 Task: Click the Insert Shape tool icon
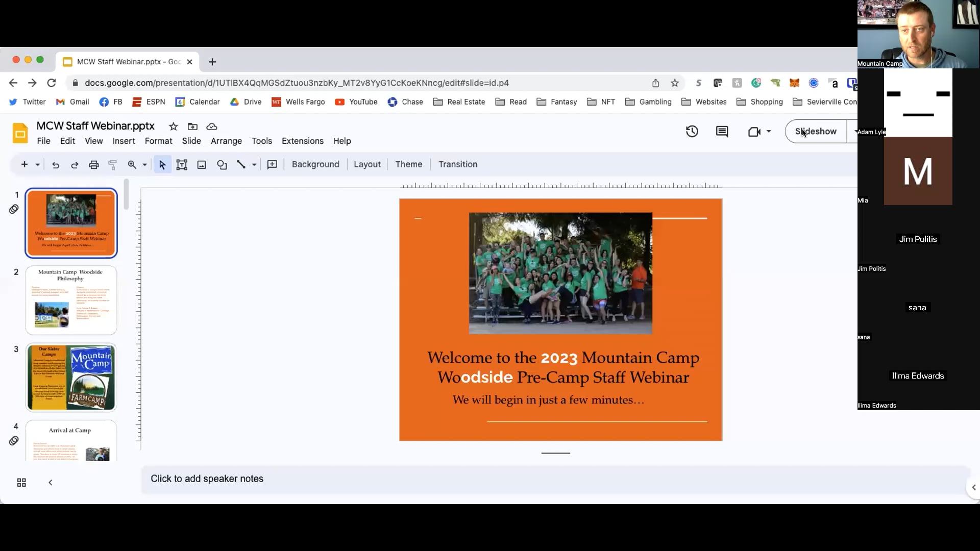[x=222, y=164]
